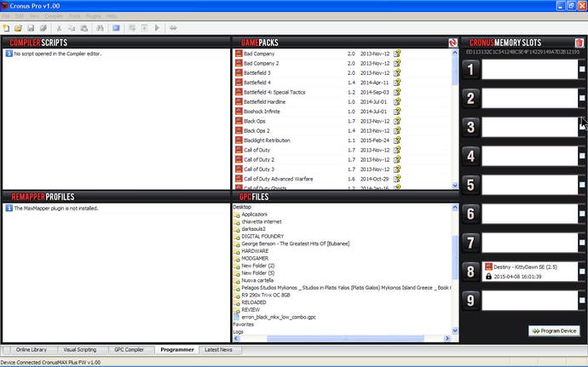The height and width of the screenshot is (367, 588).
Task: Click the Run play-arrow toolbar icon
Action: coord(157,28)
